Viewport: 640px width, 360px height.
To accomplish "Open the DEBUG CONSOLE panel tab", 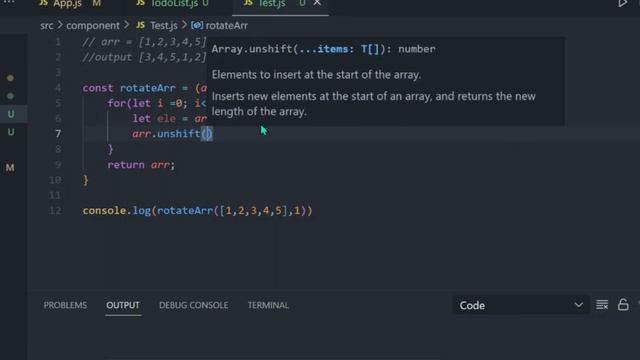I will pyautogui.click(x=193, y=305).
